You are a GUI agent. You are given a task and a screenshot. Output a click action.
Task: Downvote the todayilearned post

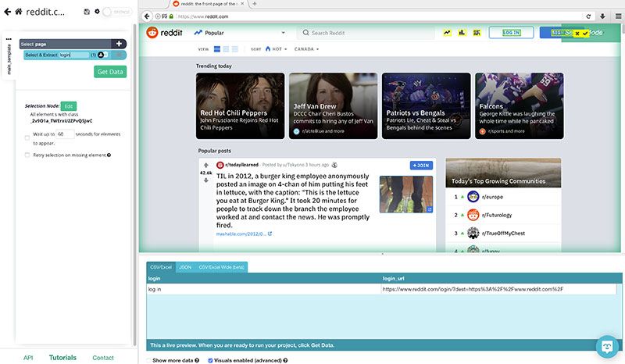(206, 180)
